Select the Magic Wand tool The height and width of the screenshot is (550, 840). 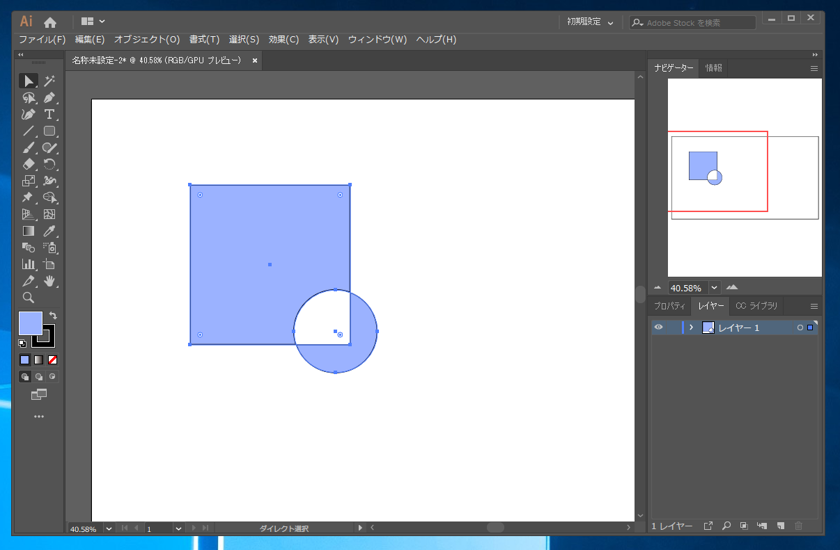pyautogui.click(x=49, y=81)
